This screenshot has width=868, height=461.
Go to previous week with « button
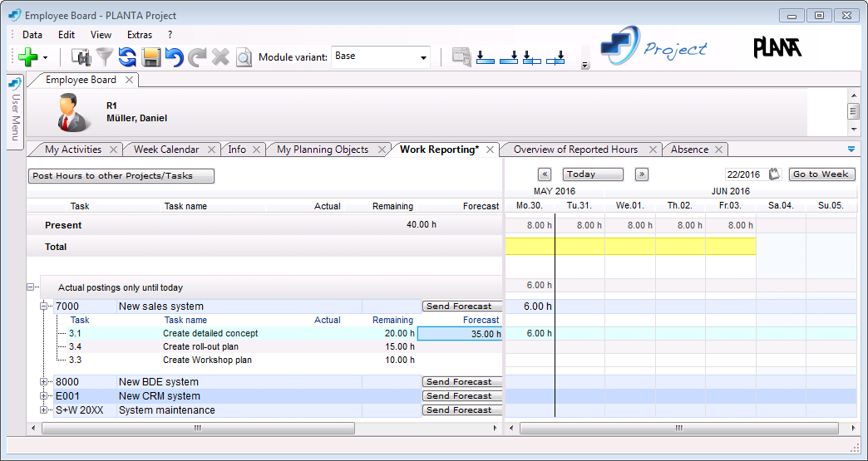[x=545, y=174]
